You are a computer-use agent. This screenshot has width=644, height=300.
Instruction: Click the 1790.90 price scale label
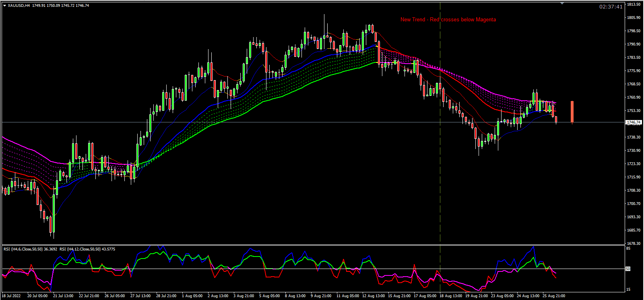634,44
